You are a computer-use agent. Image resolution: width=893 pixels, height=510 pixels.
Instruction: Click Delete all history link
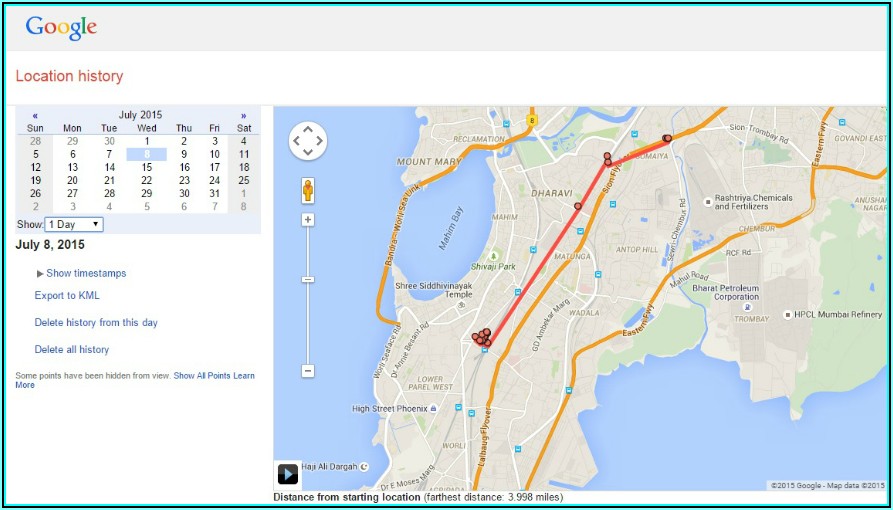point(72,350)
